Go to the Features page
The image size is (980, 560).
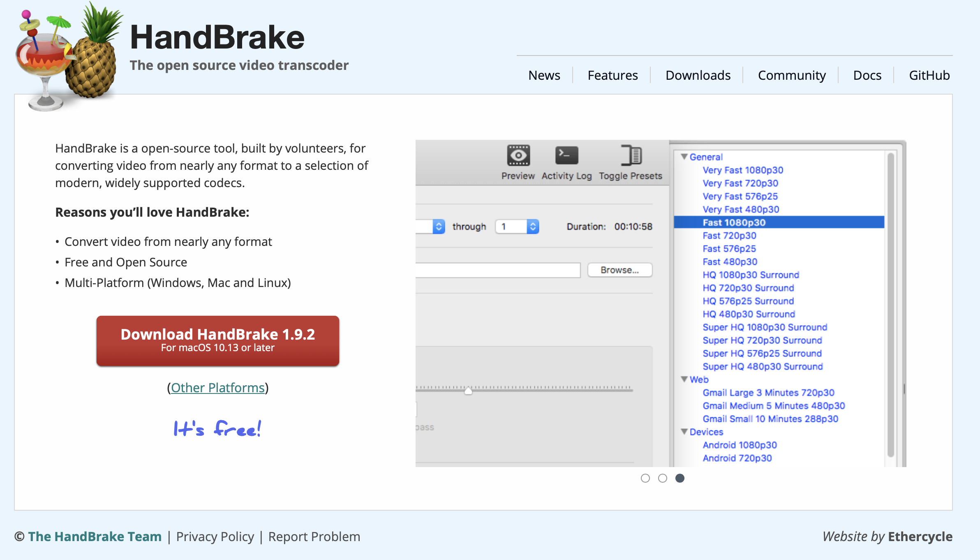click(612, 75)
